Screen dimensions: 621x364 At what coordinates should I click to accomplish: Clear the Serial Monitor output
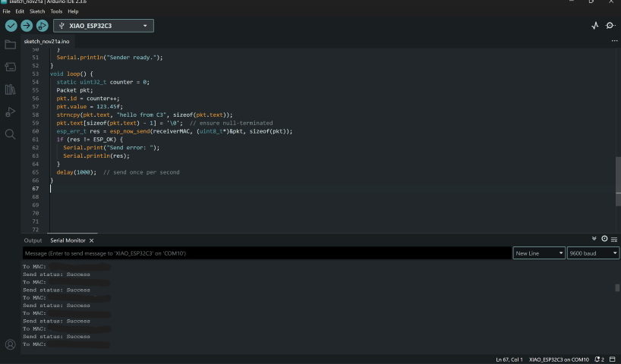pyautogui.click(x=614, y=239)
